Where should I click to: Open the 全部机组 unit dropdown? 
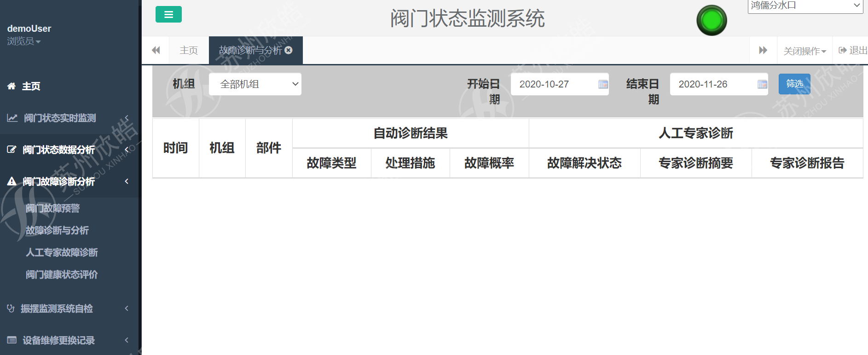coord(255,84)
